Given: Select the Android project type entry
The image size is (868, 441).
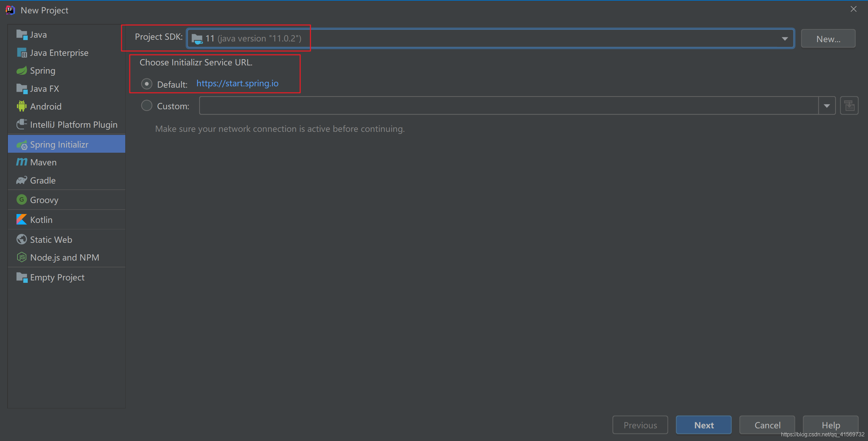Looking at the screenshot, I should 45,106.
